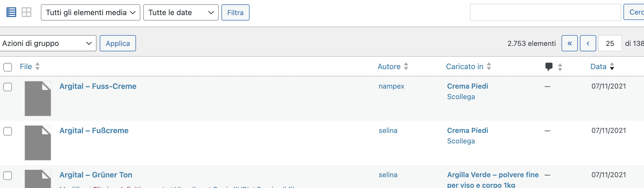This screenshot has height=188, width=644.
Task: Switch to grid view mode
Action: coord(26,12)
